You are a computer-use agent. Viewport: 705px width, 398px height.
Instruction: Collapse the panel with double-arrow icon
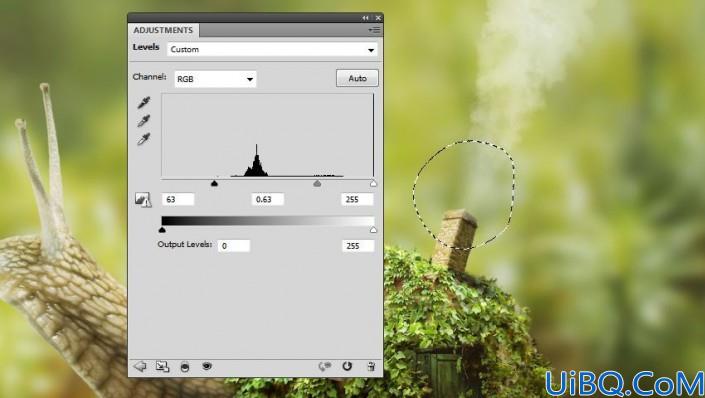pos(365,18)
